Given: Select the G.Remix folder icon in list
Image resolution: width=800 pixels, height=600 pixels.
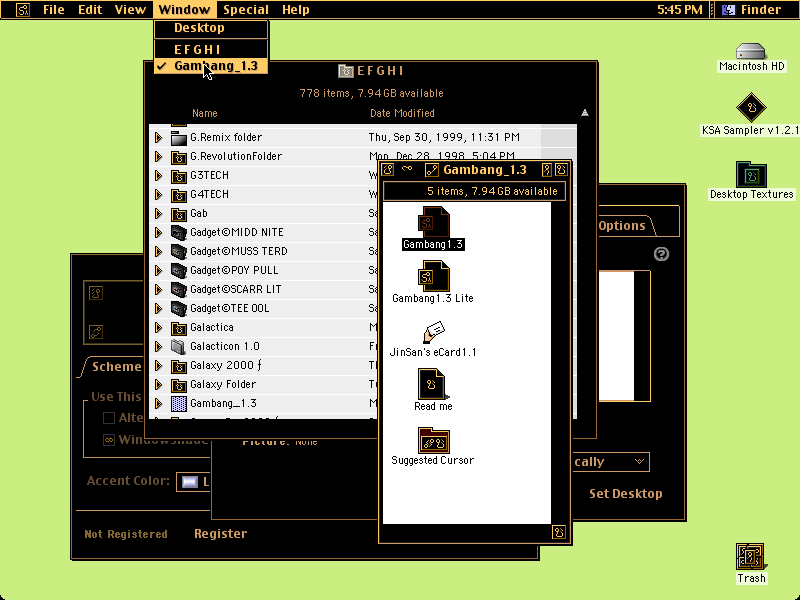Looking at the screenshot, I should click(179, 138).
